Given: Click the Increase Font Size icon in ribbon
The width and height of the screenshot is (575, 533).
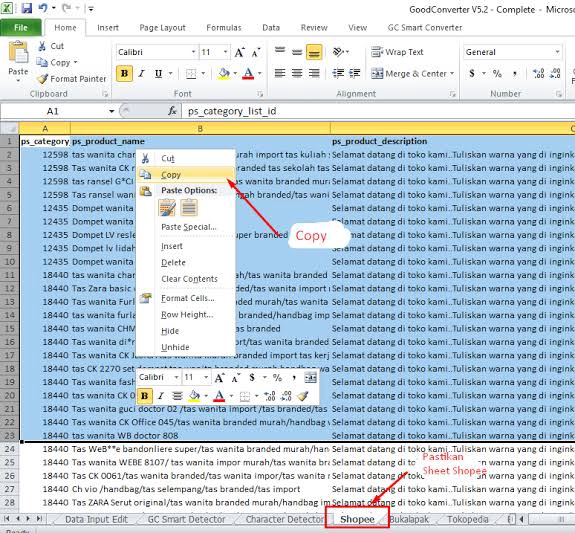Looking at the screenshot, I should click(239, 52).
